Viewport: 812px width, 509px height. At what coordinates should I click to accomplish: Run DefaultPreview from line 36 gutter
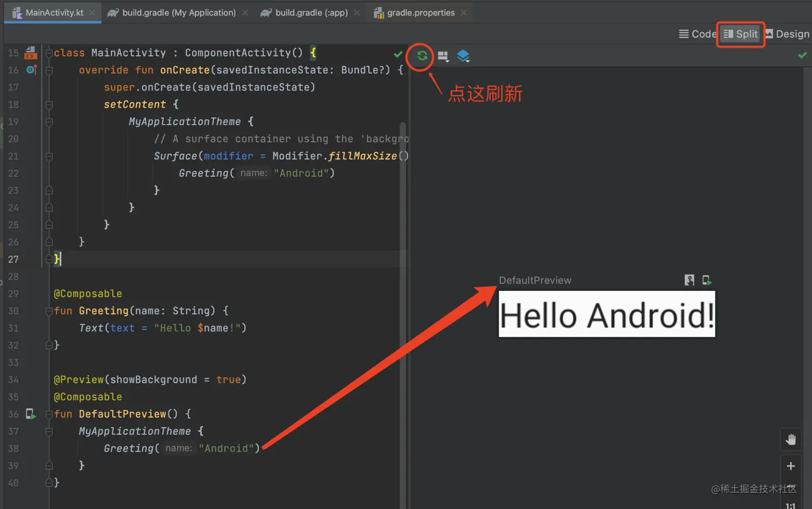(31, 414)
